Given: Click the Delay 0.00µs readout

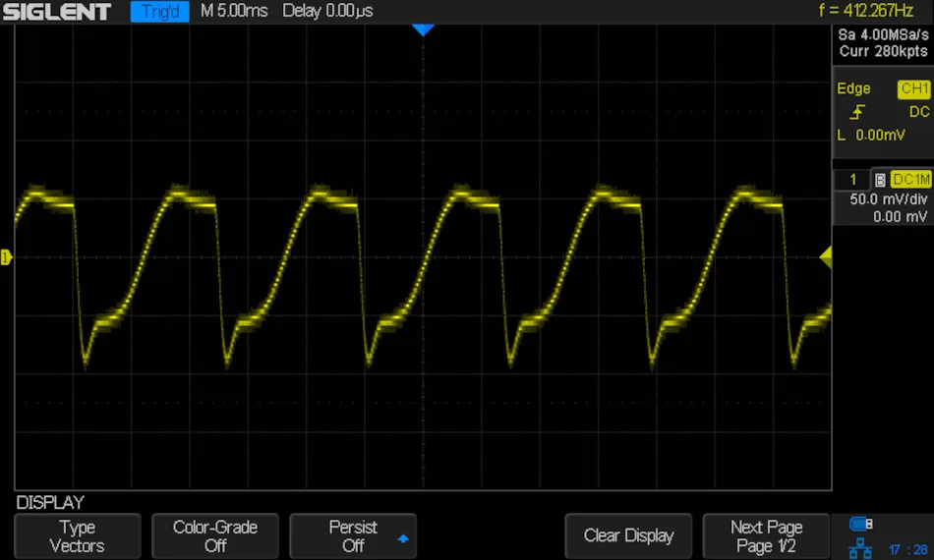Looking at the screenshot, I should pyautogui.click(x=327, y=11).
